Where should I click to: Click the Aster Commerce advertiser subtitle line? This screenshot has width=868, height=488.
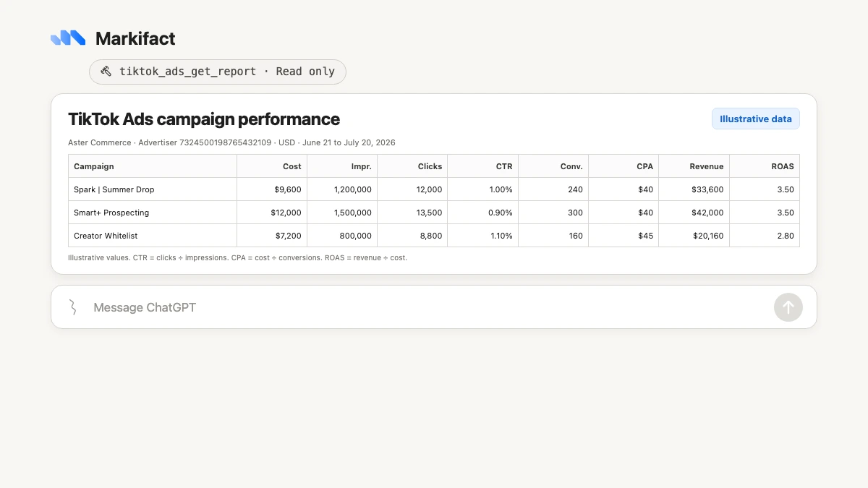click(231, 142)
